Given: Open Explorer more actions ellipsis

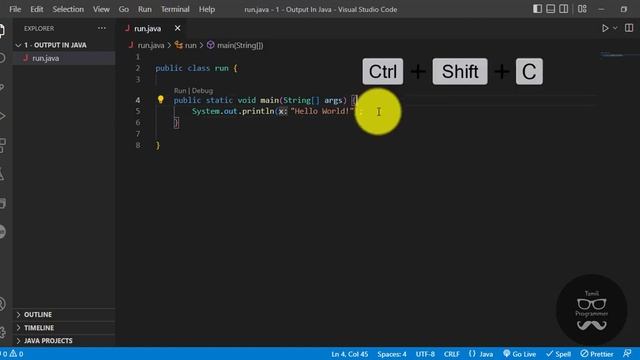Looking at the screenshot, I should click(x=102, y=28).
